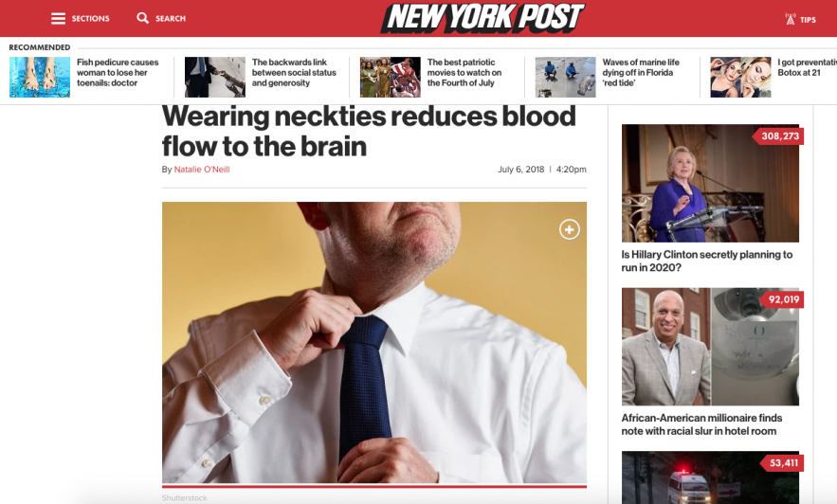Click the New York Post logo
Screen dimensions: 837x504
click(x=482, y=18)
